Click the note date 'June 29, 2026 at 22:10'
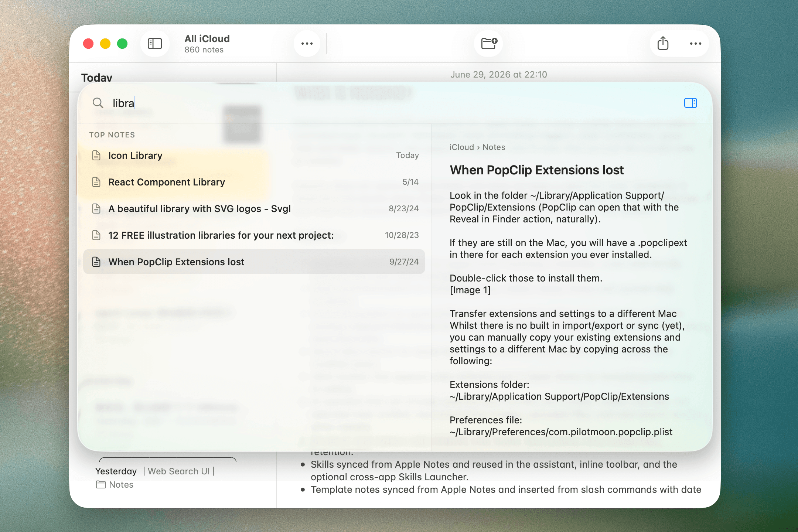Viewport: 798px width, 532px height. [498, 75]
